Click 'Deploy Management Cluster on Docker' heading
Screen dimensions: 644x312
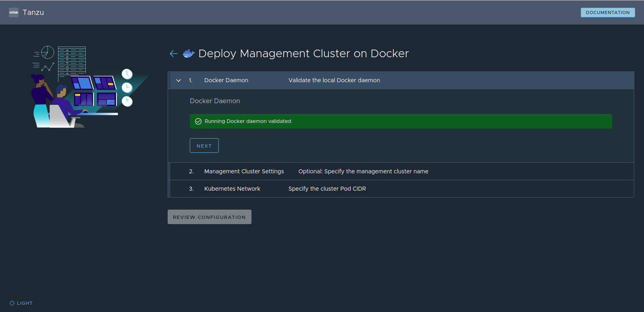[x=303, y=54]
